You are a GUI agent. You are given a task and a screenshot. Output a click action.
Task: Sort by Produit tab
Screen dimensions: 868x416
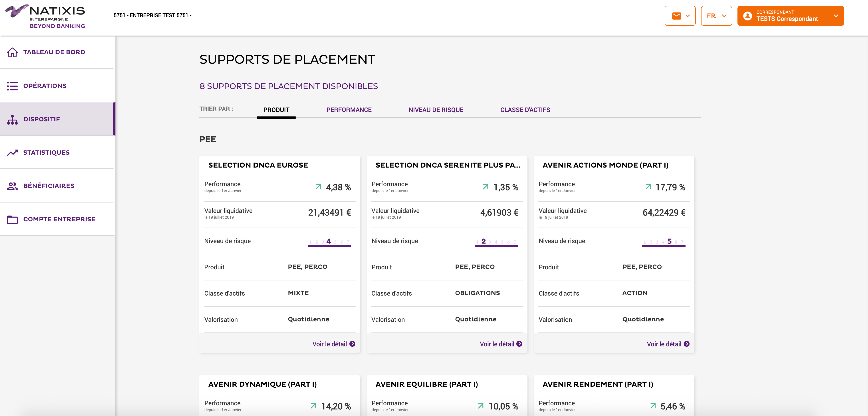[276, 110]
